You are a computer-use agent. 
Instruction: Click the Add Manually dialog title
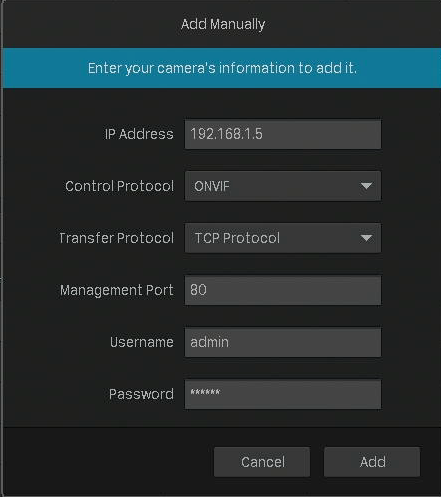tap(223, 24)
